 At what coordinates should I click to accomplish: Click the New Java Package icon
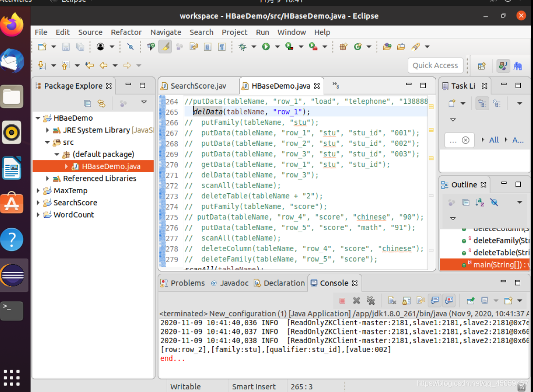click(343, 47)
